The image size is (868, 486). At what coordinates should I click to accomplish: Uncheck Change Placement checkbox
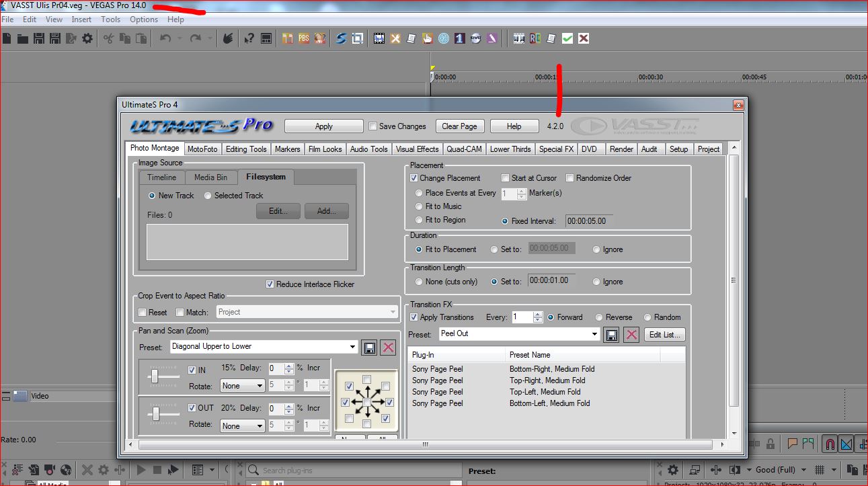(414, 178)
